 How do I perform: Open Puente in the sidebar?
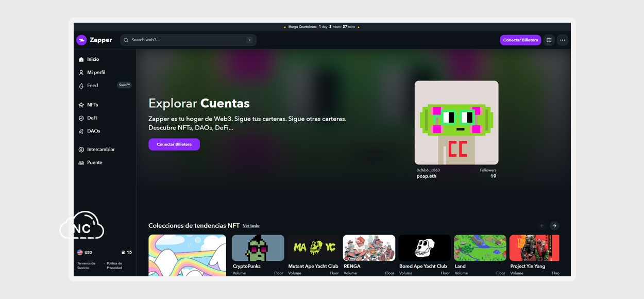(x=94, y=162)
